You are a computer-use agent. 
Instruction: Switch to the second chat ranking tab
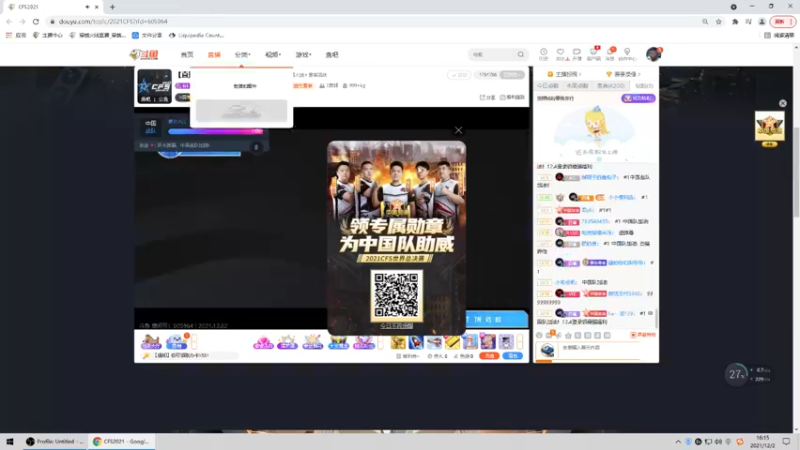(578, 86)
